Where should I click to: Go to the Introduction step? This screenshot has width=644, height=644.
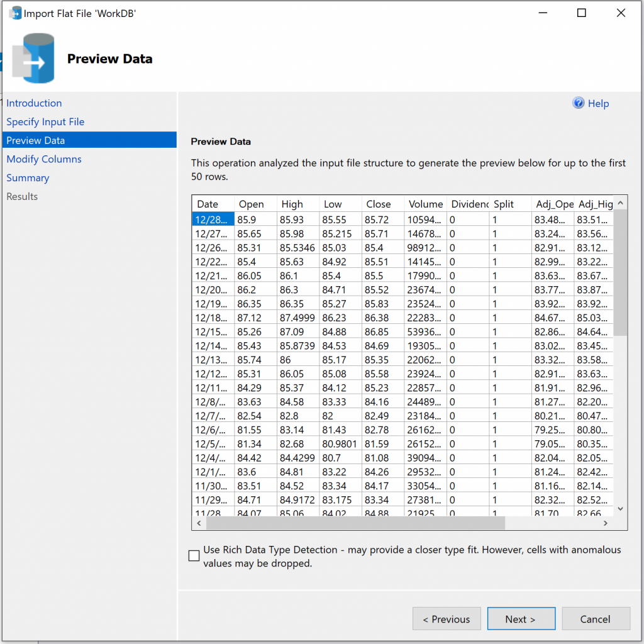pyautogui.click(x=34, y=103)
